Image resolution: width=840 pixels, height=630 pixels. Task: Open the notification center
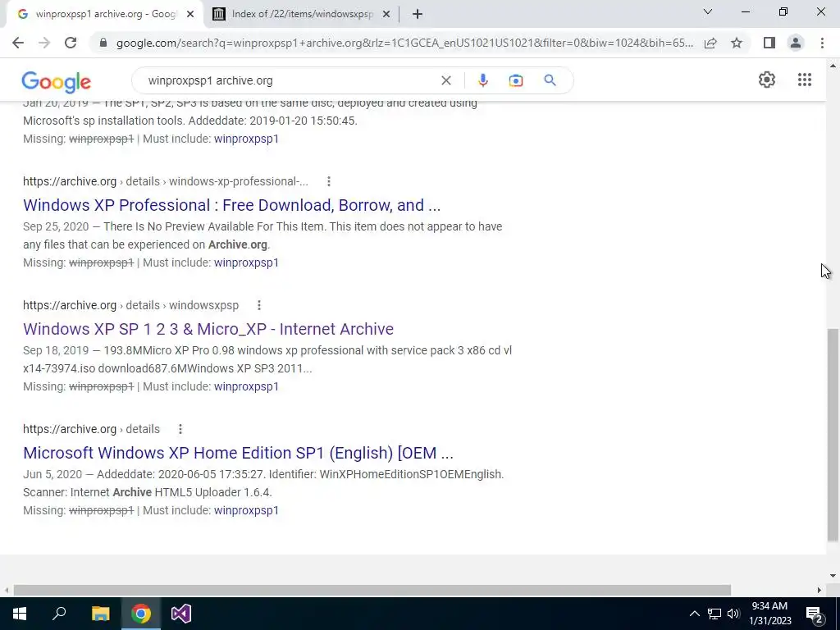pyautogui.click(x=815, y=614)
